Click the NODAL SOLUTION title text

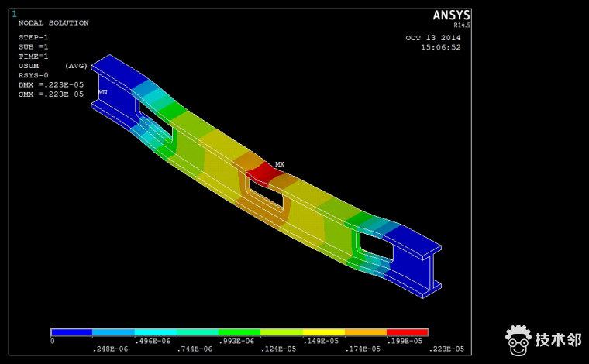[53, 23]
